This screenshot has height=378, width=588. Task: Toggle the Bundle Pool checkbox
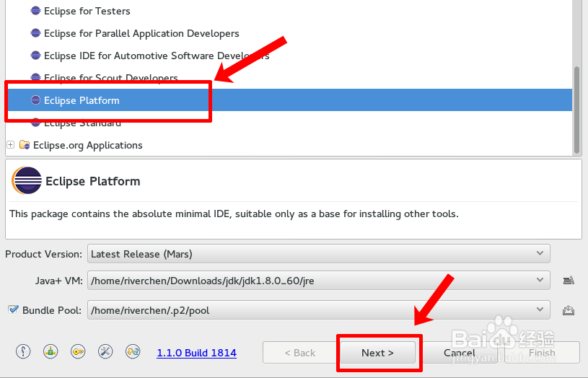(x=14, y=309)
